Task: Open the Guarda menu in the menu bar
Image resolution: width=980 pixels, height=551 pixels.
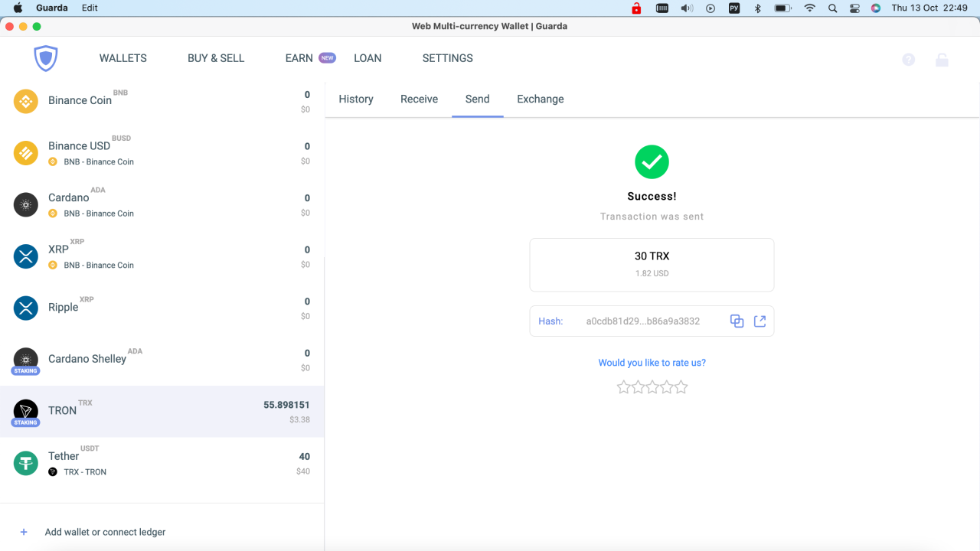Action: coord(52,8)
